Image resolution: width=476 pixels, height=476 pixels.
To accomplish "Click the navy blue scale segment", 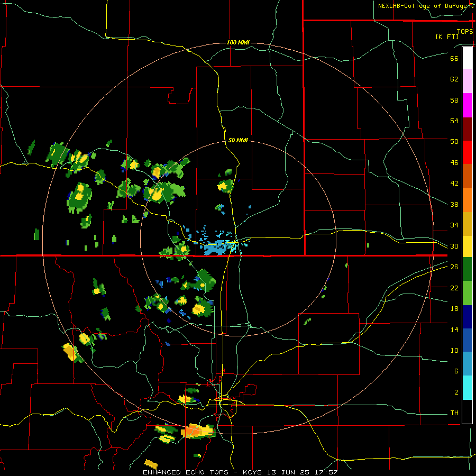I will [x=467, y=317].
